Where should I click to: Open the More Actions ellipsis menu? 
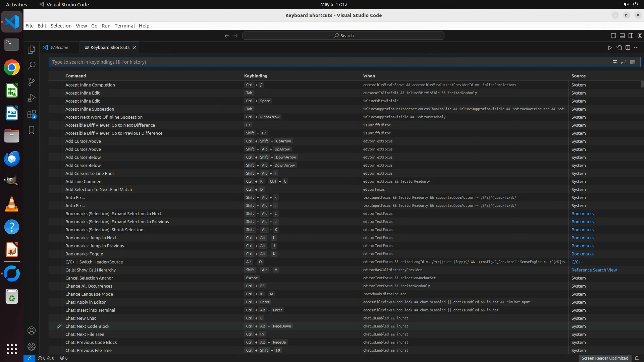tap(636, 48)
